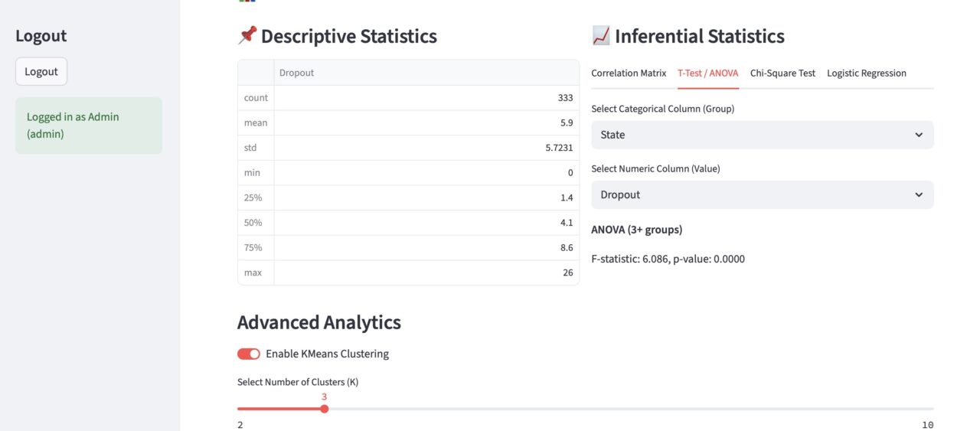980x431 pixels.
Task: Toggle Enable KMeans Clustering switch
Action: pyautogui.click(x=249, y=354)
